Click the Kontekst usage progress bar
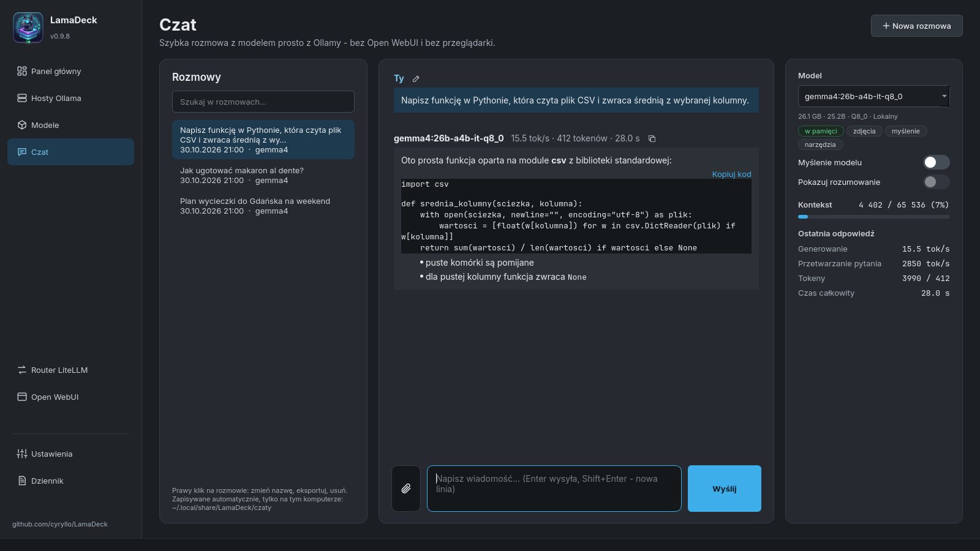980x551 pixels. [874, 217]
